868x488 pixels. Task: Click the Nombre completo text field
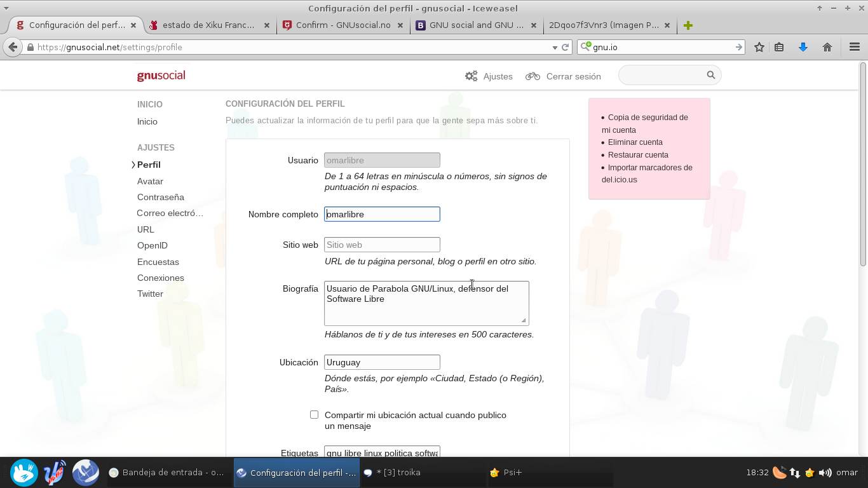[x=382, y=214]
